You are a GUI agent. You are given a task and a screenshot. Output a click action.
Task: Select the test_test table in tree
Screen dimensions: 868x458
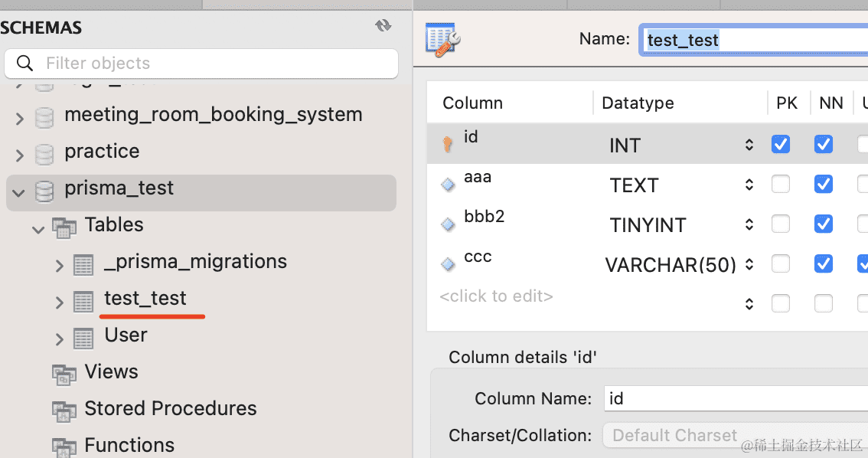(145, 299)
